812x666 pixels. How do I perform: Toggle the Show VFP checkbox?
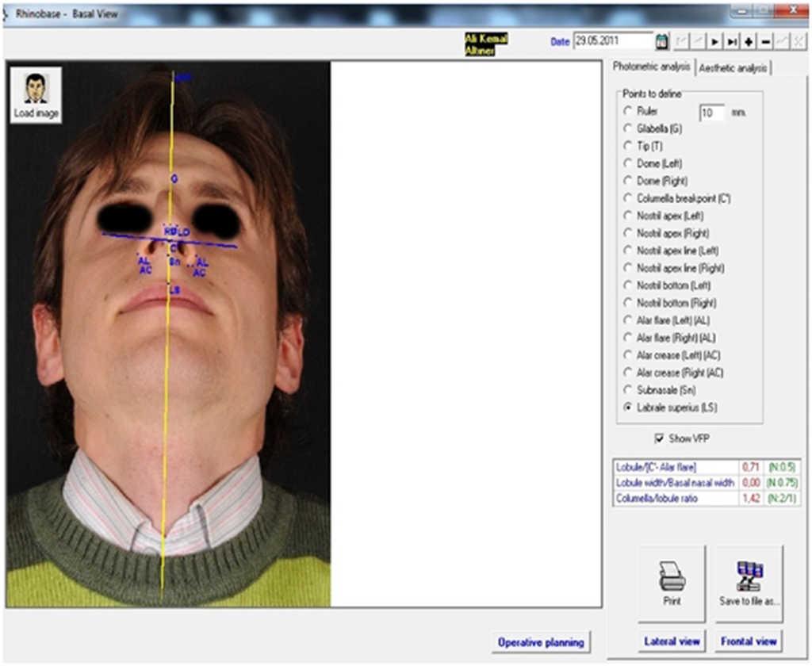(659, 438)
